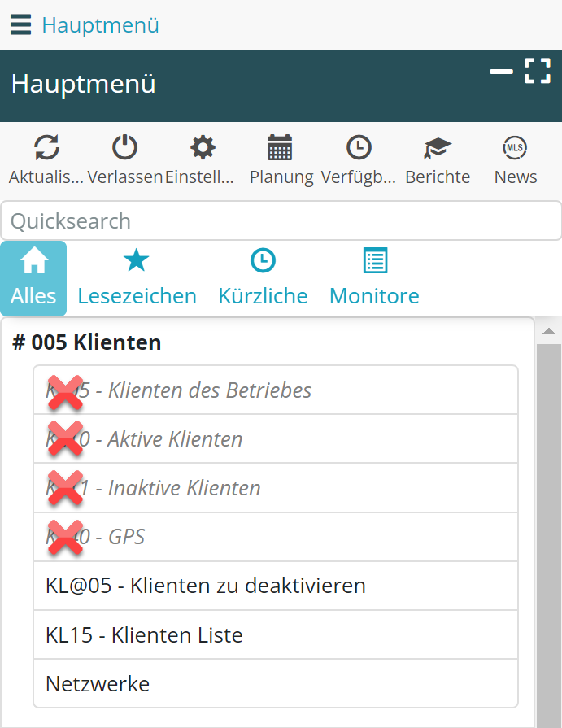Switch to the Alles tab
This screenshot has height=728, width=562.
click(x=33, y=278)
